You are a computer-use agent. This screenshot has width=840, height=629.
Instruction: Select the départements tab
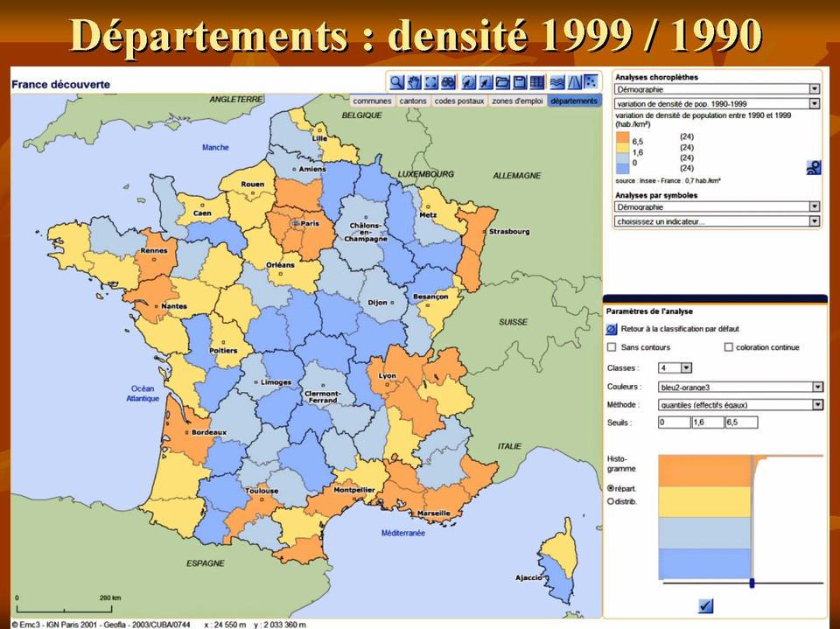pyautogui.click(x=574, y=101)
